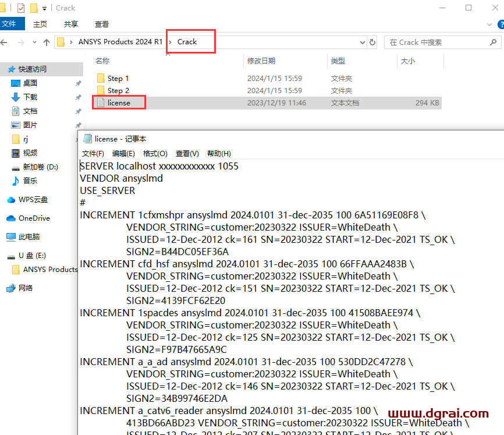Unpin 文档 via its pin icon
The width and height of the screenshot is (504, 435).
[78, 112]
